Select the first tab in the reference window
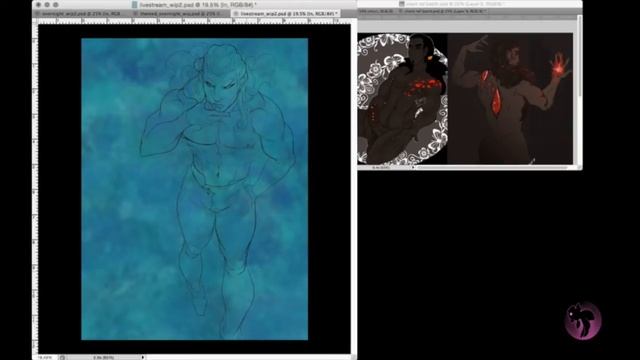 tap(376, 11)
